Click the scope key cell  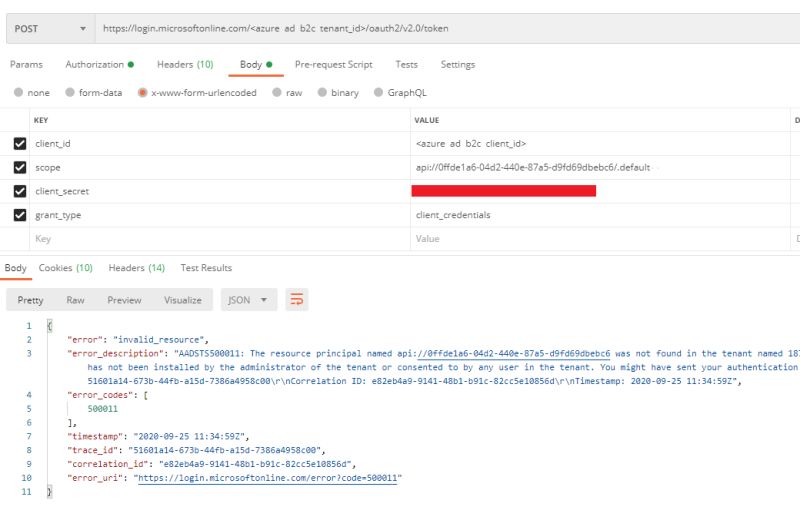point(220,167)
